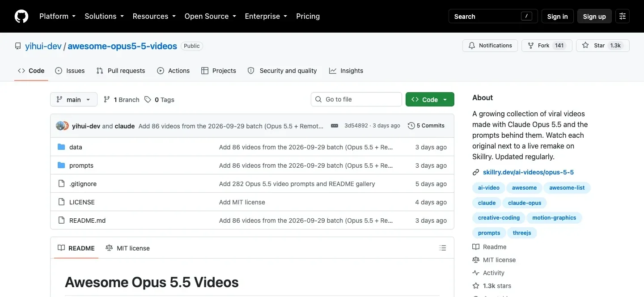This screenshot has width=644, height=297.
Task: Open skillry.dev/ai-videos/opus-5-5 link
Action: pos(528,172)
